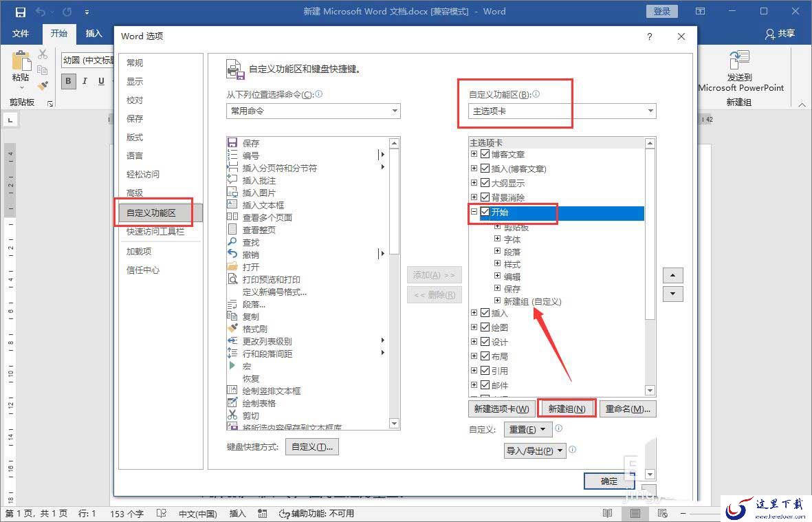Uncheck the 开始 tab checkbox
The image size is (812, 522).
point(485,212)
